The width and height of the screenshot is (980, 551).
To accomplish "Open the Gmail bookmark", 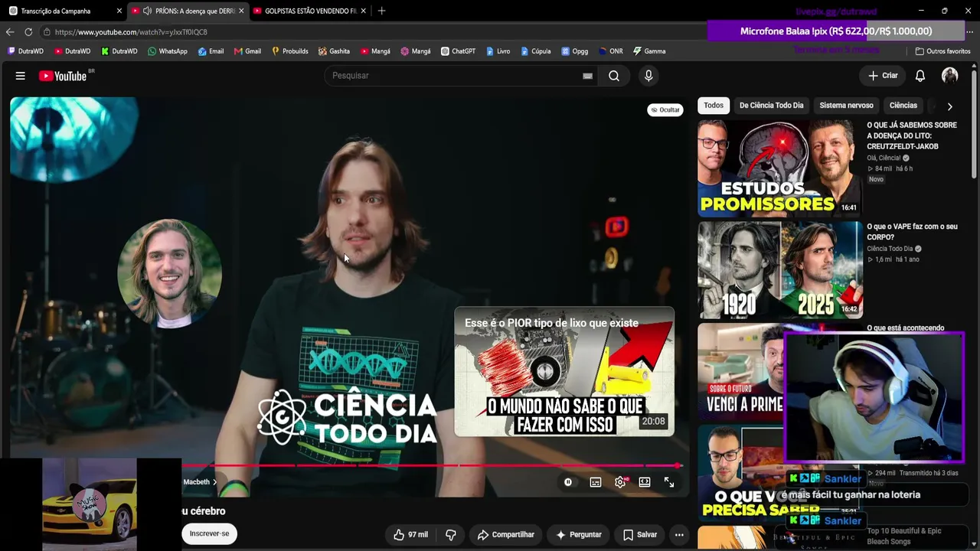I will click(247, 51).
